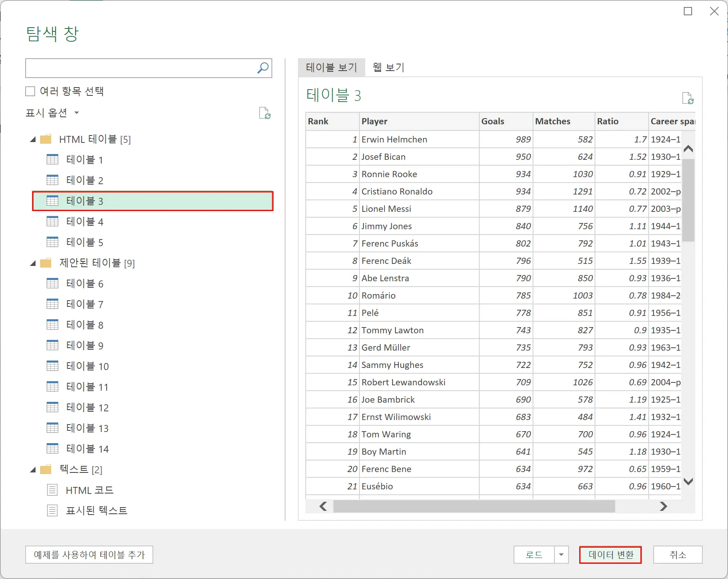Click the search magnifier icon
Viewport: 728px width, 579px height.
click(263, 68)
